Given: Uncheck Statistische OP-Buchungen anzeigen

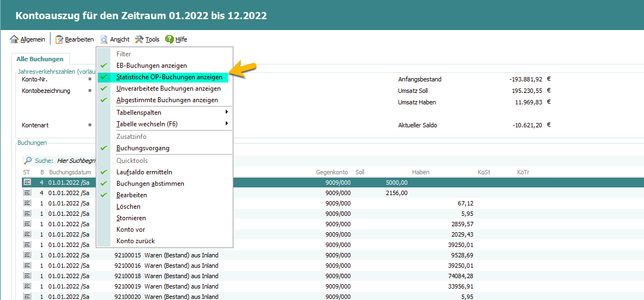Looking at the screenshot, I should coord(169,77).
